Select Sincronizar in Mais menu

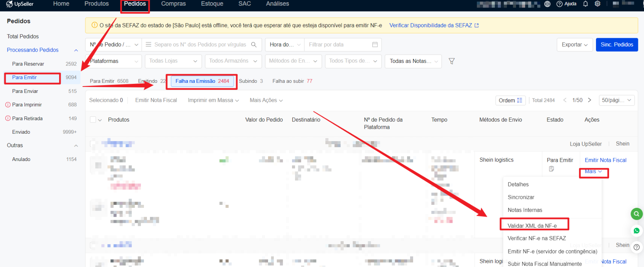point(521,197)
